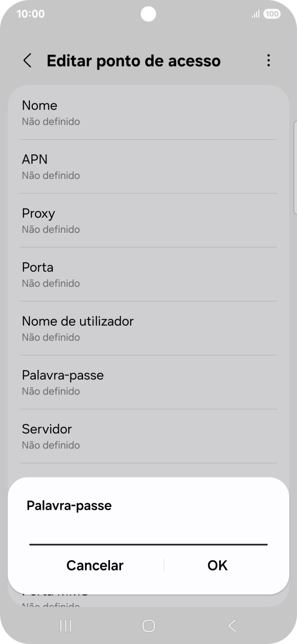Tap the Palavra-passe list entry
The image size is (297, 644).
(x=148, y=382)
